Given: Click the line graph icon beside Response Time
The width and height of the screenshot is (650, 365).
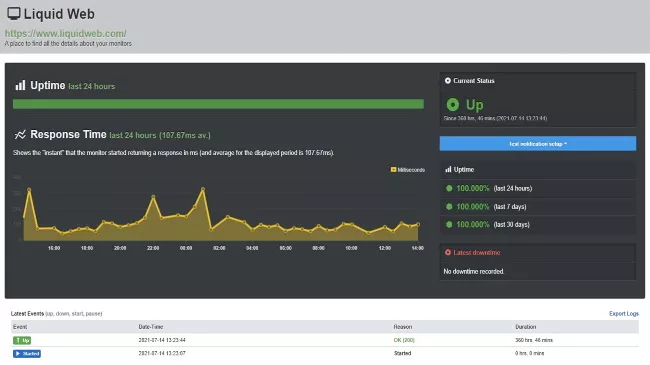Looking at the screenshot, I should click(20, 134).
